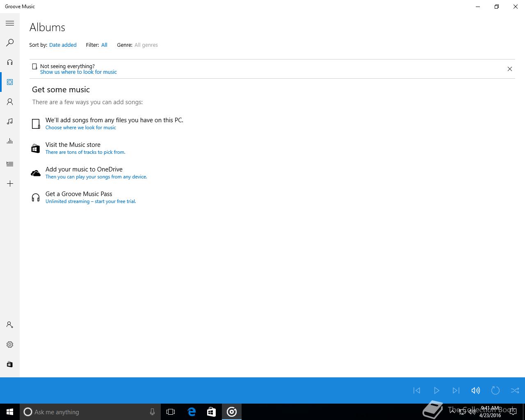Click the Ask me anything search box
Viewport: 525px width, 420px height.
pos(90,412)
